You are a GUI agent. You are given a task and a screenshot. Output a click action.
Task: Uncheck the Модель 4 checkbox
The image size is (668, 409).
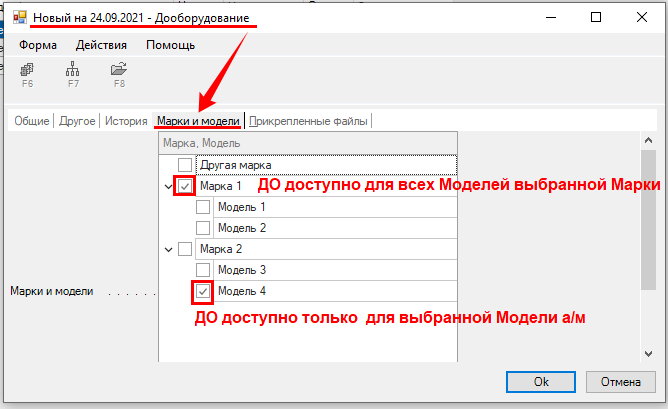pos(203,291)
